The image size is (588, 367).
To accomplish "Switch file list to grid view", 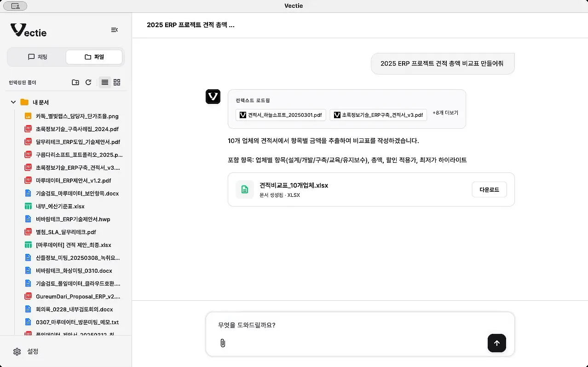I will click(116, 82).
